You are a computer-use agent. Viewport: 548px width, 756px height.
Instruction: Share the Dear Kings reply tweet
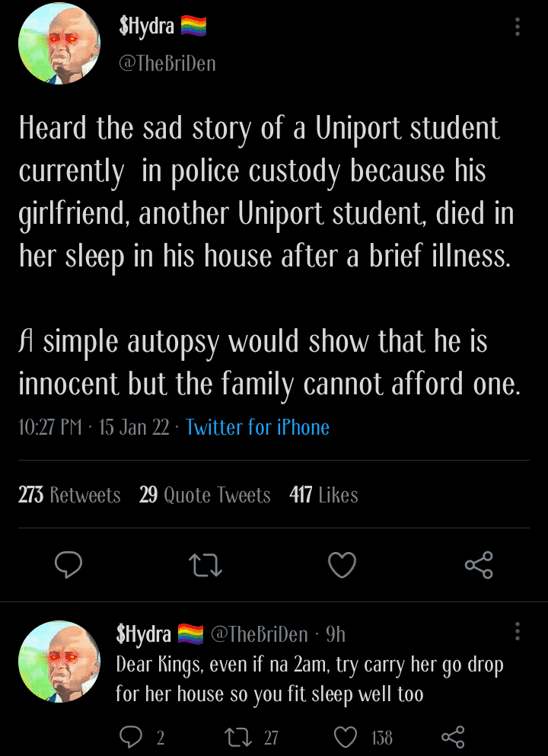pyautogui.click(x=453, y=736)
